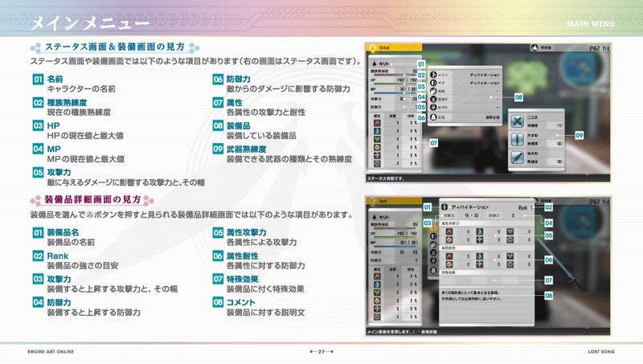
Task: Click the '属性耐性' list item title
Action: coord(243,256)
